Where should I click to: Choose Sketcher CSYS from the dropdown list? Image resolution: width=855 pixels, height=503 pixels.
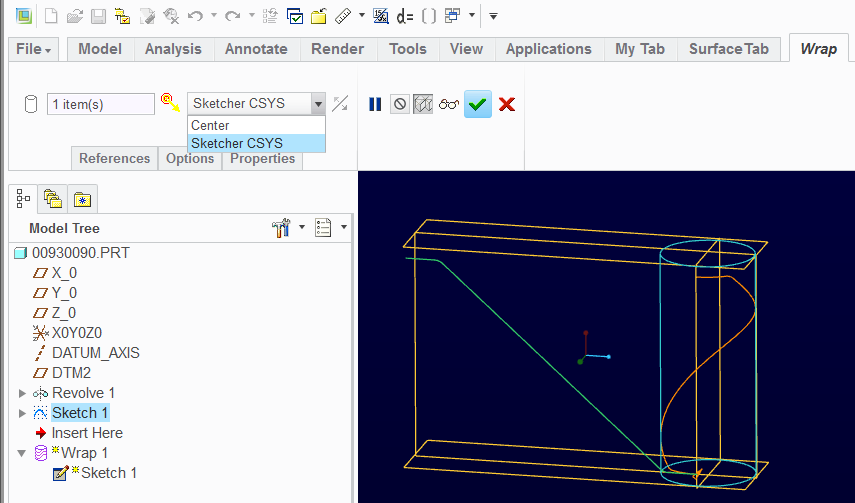coord(256,143)
